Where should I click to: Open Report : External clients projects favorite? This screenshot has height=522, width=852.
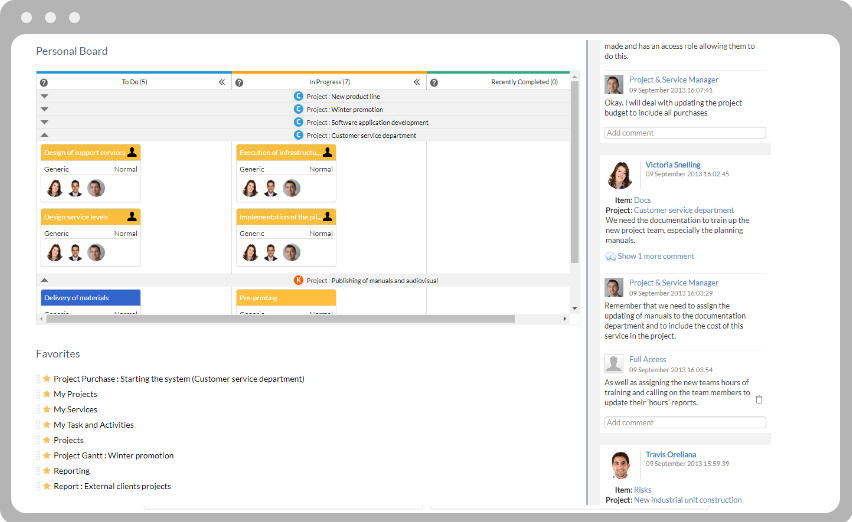[x=112, y=486]
